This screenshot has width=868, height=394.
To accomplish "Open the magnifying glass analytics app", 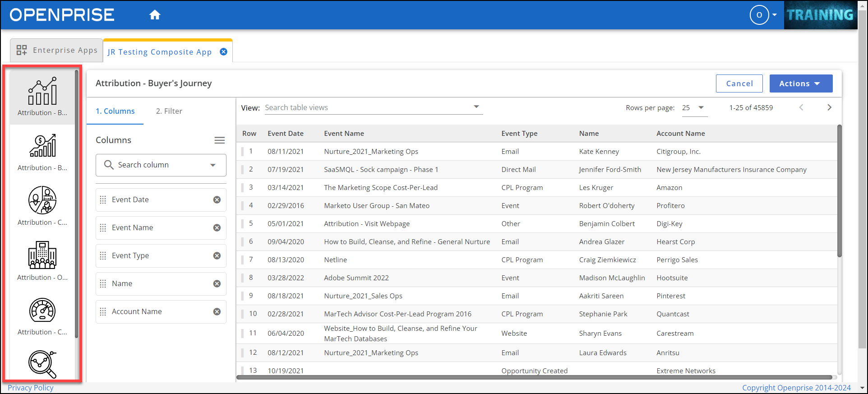I will pyautogui.click(x=42, y=364).
